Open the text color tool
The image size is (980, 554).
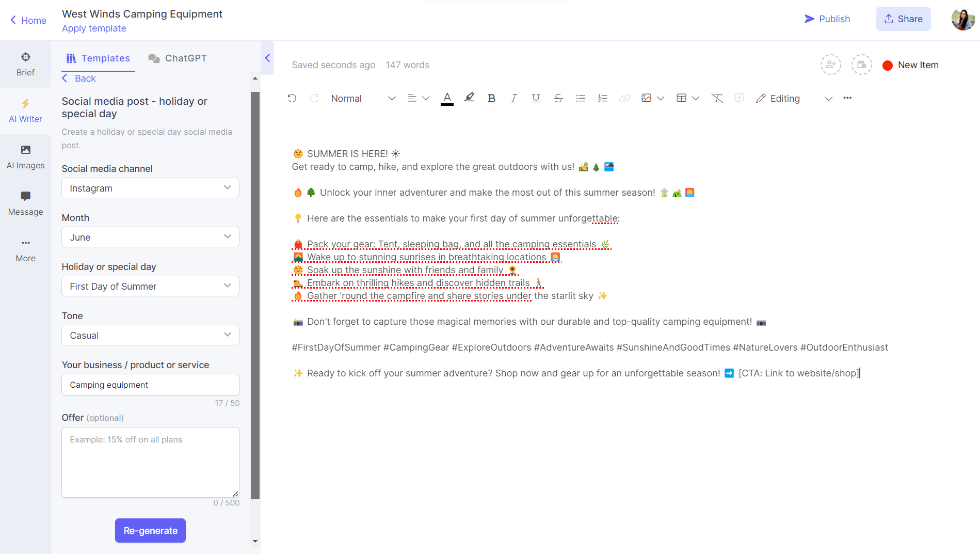[x=447, y=98]
